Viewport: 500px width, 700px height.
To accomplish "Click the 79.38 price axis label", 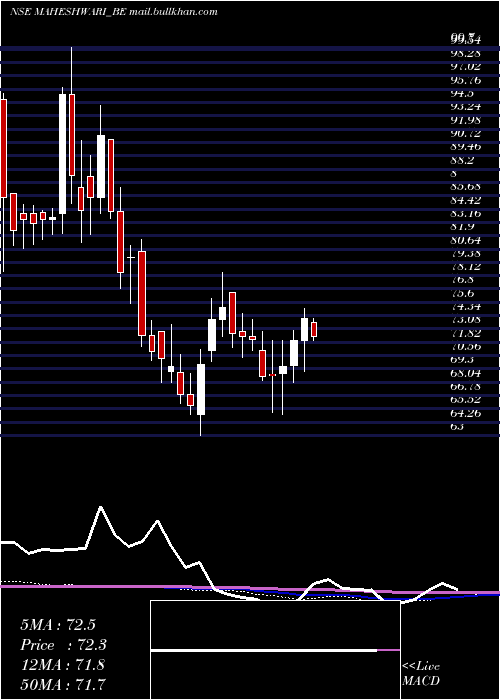I will tap(465, 253).
